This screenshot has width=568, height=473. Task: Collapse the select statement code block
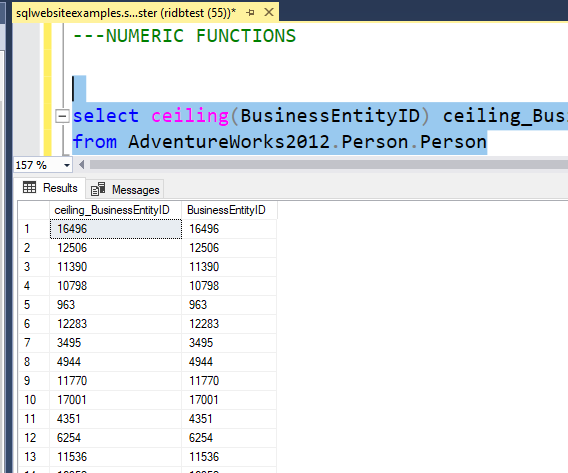click(x=62, y=116)
